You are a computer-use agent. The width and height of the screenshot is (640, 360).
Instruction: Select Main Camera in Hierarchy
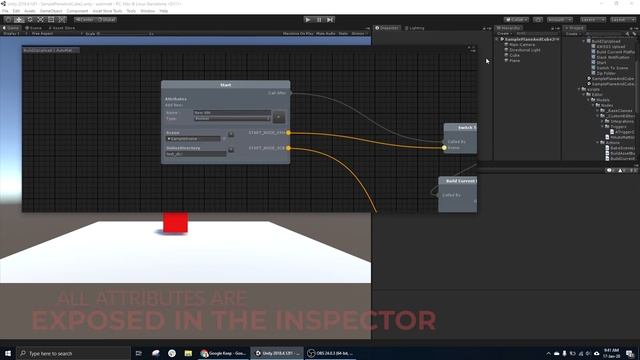pyautogui.click(x=522, y=44)
